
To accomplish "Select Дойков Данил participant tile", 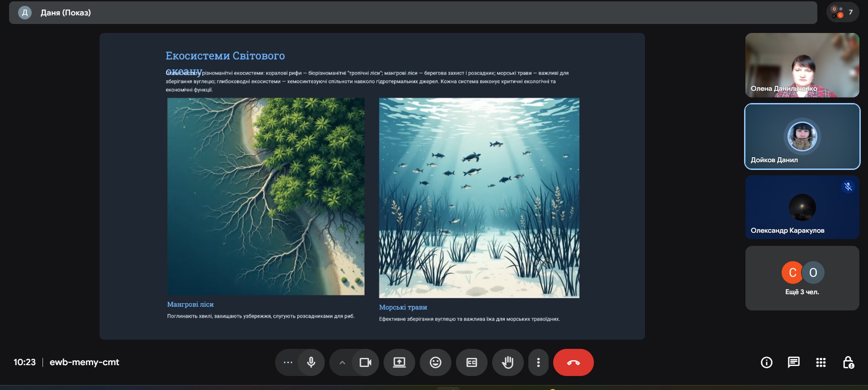I will point(802,136).
